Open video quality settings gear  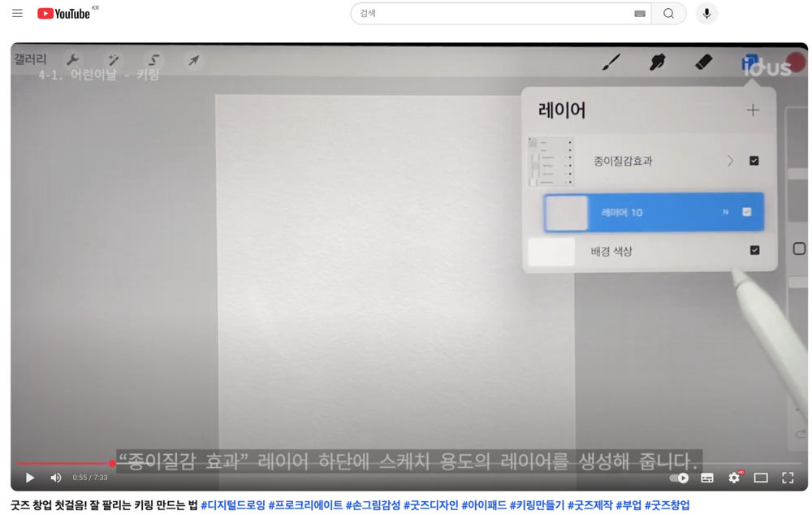click(734, 478)
